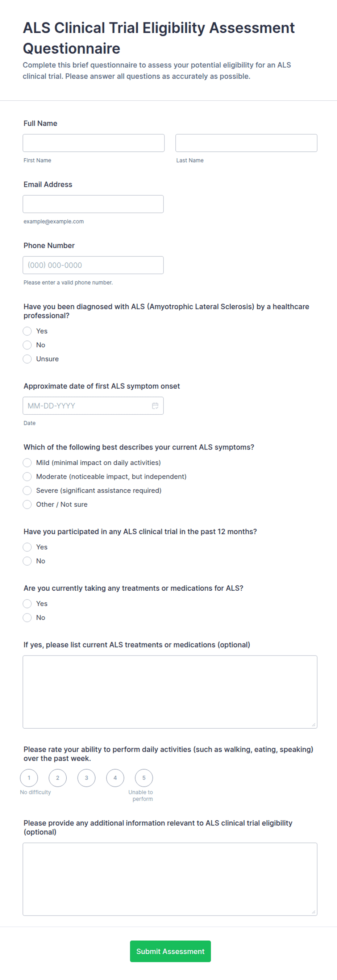Rate daily activities ability as 1
The height and width of the screenshot is (980, 337).
point(29,778)
